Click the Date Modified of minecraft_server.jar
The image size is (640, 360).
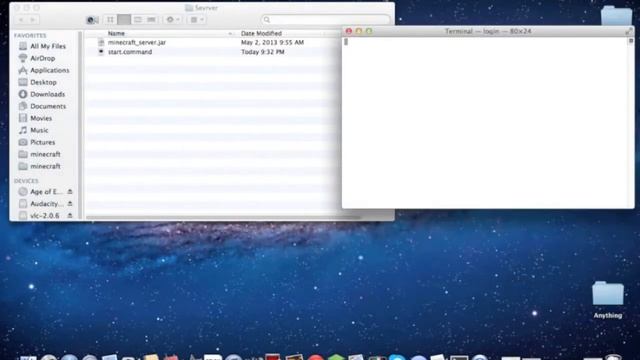pyautogui.click(x=272, y=42)
